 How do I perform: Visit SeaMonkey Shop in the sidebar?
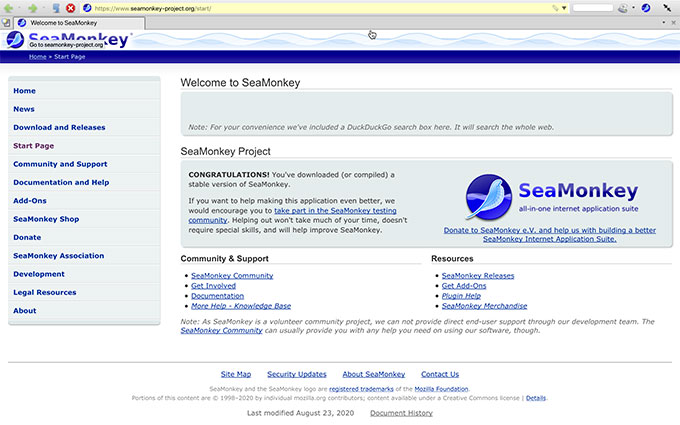coord(46,219)
